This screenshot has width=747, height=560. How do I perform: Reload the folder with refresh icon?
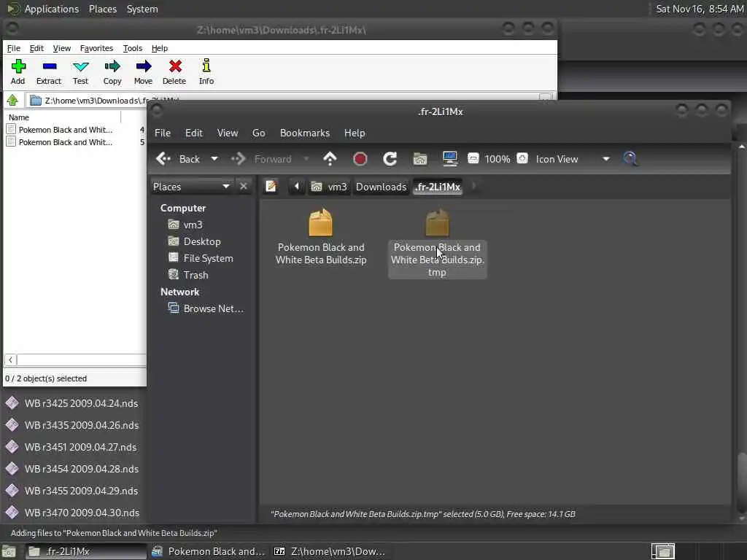coord(390,158)
